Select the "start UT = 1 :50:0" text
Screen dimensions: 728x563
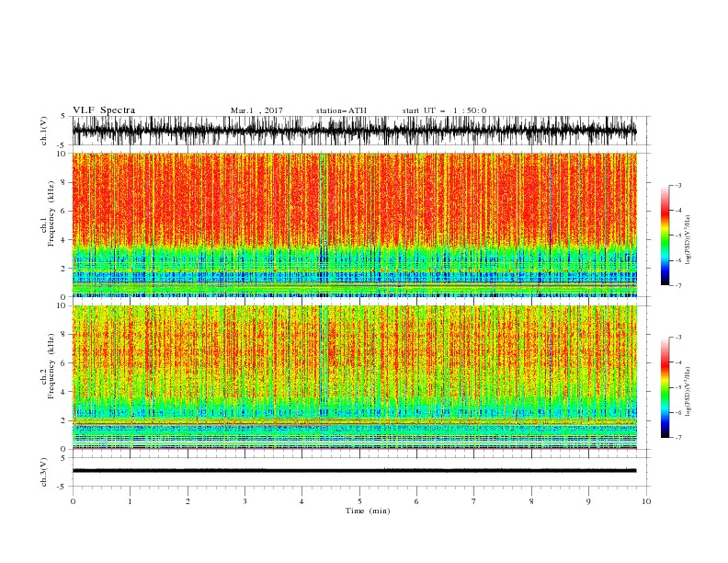click(x=444, y=110)
